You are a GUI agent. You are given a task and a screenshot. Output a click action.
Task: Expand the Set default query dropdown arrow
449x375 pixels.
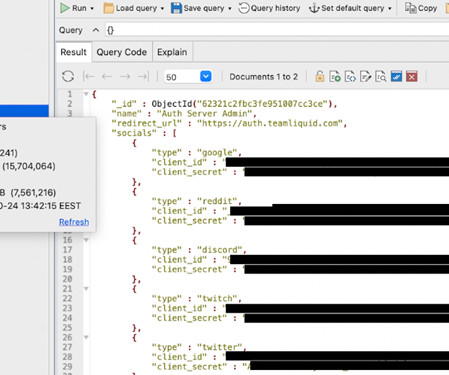click(x=390, y=8)
